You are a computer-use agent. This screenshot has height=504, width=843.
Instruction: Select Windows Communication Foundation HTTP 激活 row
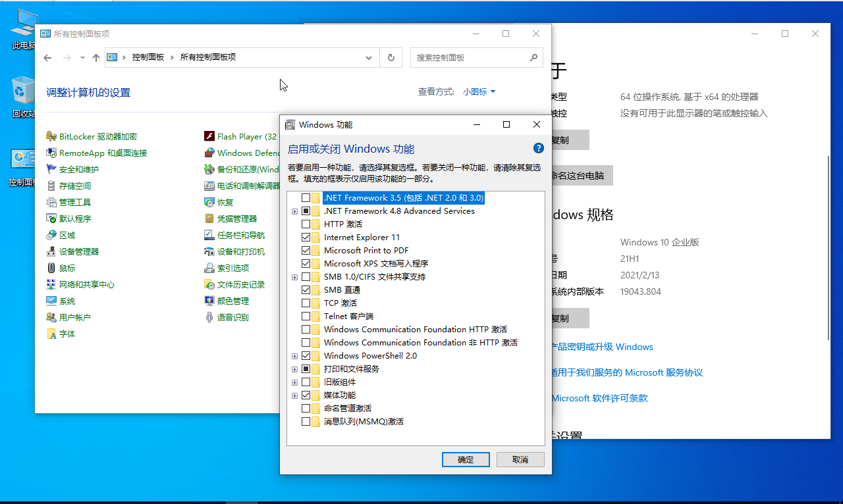point(416,330)
